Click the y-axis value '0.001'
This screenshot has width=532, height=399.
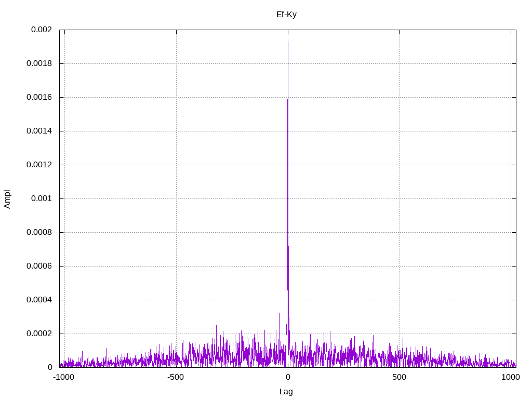click(x=42, y=198)
